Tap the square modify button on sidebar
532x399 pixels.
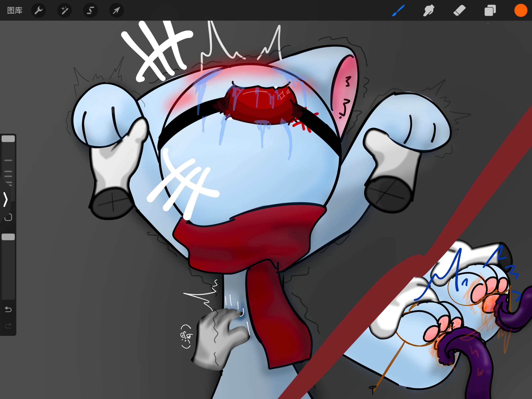[x=8, y=217]
